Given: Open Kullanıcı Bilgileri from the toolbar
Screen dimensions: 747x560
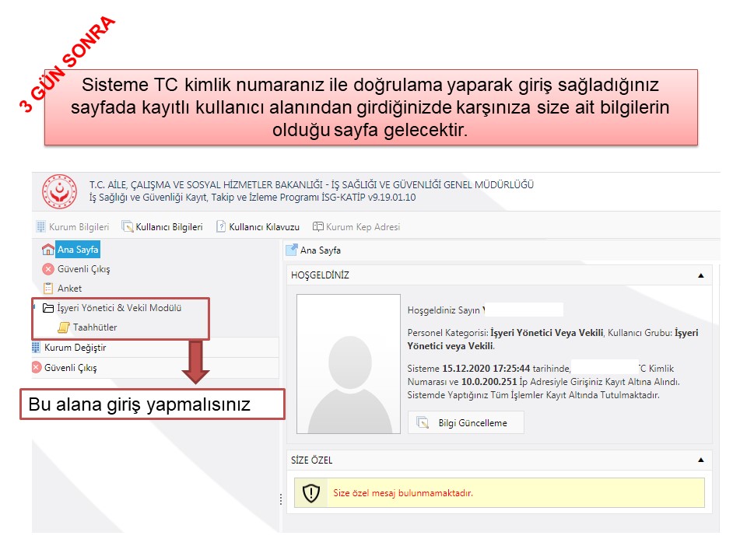Looking at the screenshot, I should coord(162,227).
